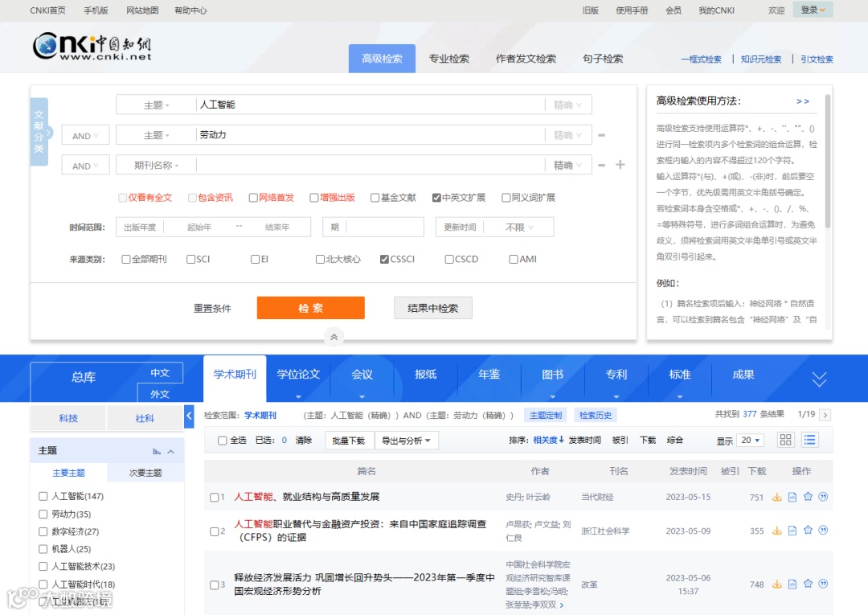Check the 北大核心 source checkbox
868x615 pixels.
pos(320,259)
